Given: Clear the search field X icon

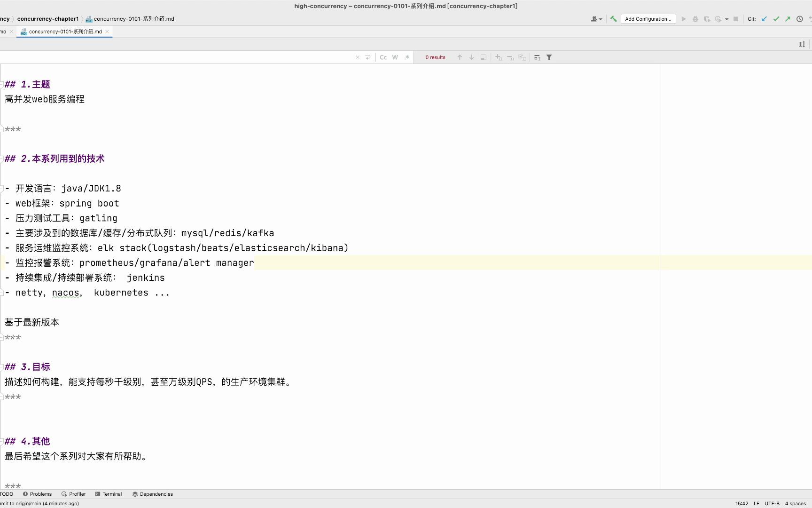Looking at the screenshot, I should [x=358, y=57].
